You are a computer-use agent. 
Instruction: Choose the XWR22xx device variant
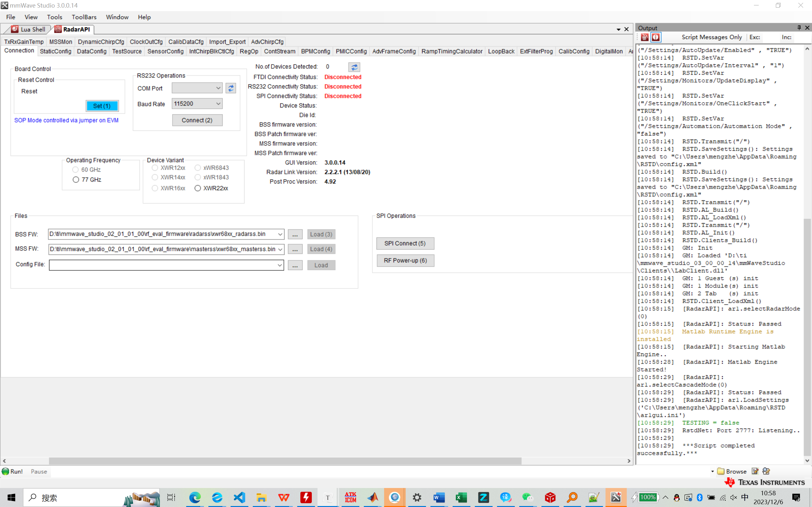point(198,188)
